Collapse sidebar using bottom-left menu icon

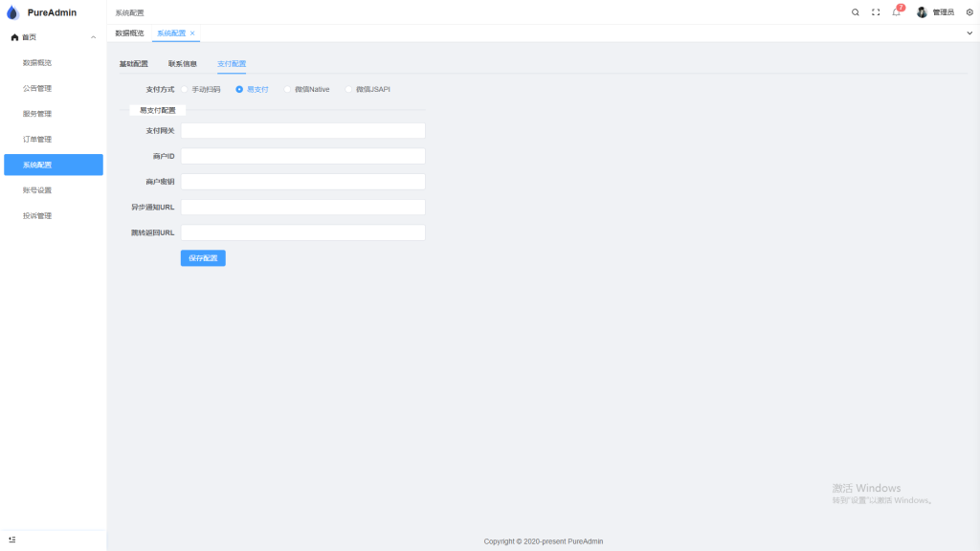coord(11,540)
